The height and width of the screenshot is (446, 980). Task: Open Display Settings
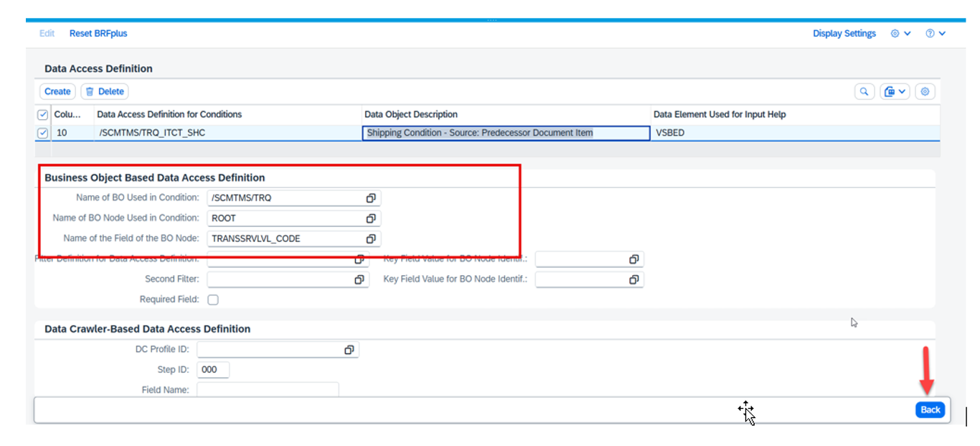click(844, 34)
